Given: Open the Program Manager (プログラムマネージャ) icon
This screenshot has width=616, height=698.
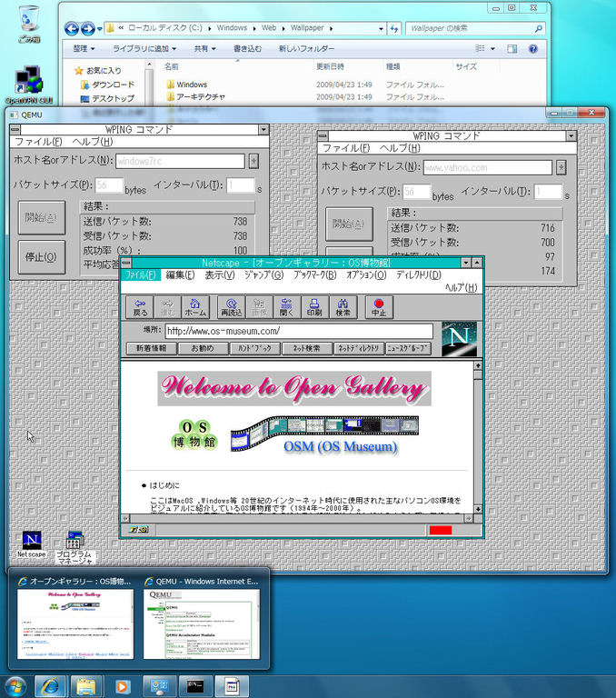Looking at the screenshot, I should coord(74,545).
